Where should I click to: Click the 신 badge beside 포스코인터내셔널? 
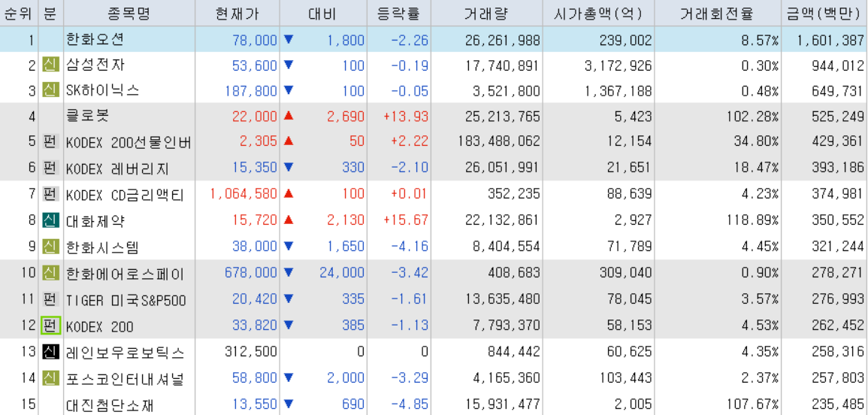[x=50, y=378]
